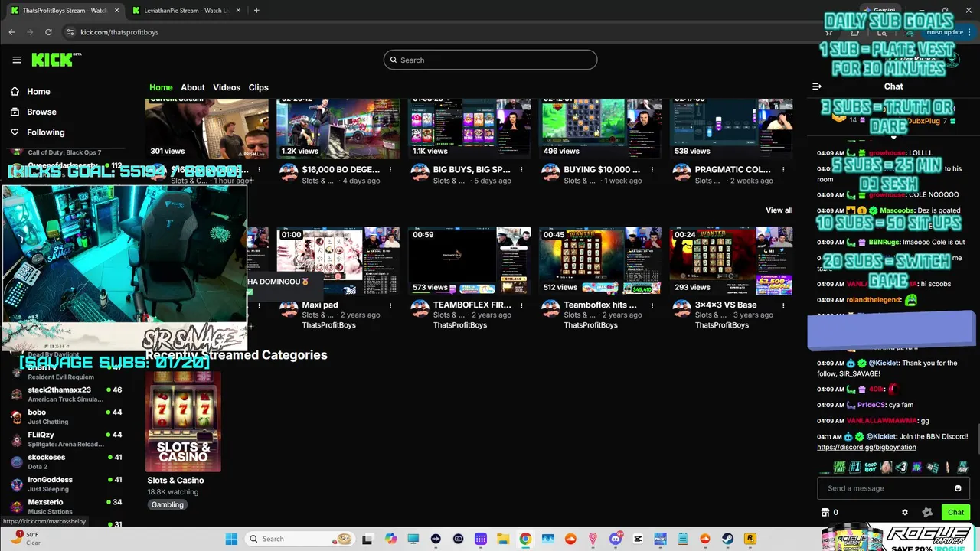
Task: Open options for 'PRAGMATIC COL...' video
Action: pos(783,170)
